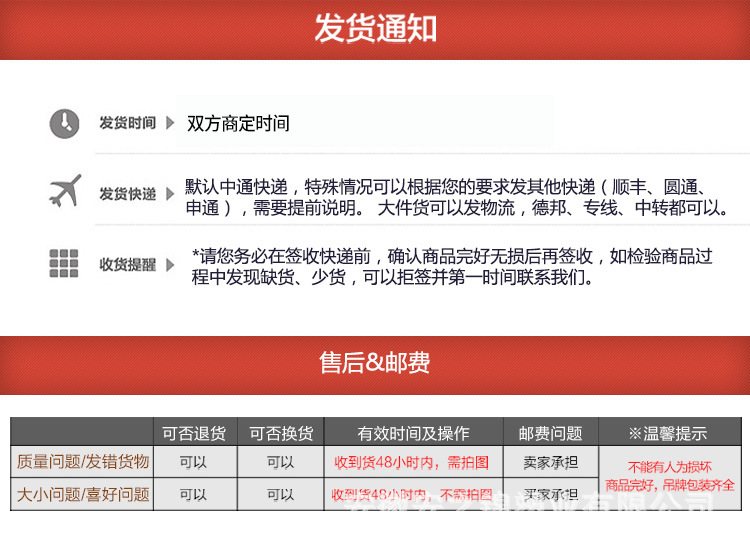This screenshot has height=552, width=750.
Task: Click the grid icon beside 收货提醒
Action: click(64, 263)
